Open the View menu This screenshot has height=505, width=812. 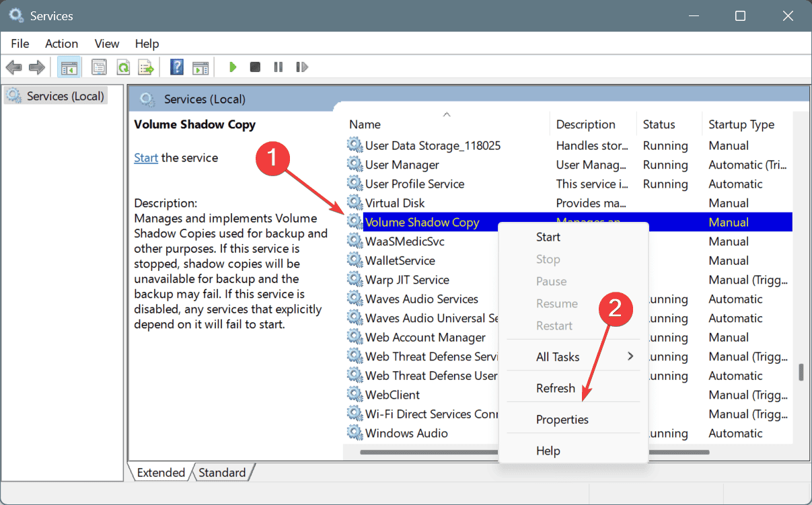[107, 44]
